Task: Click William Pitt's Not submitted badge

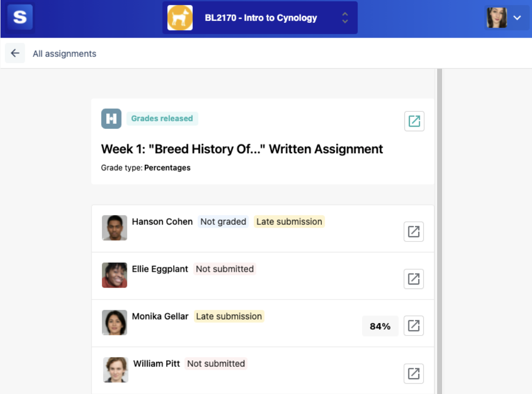Action: (216, 364)
